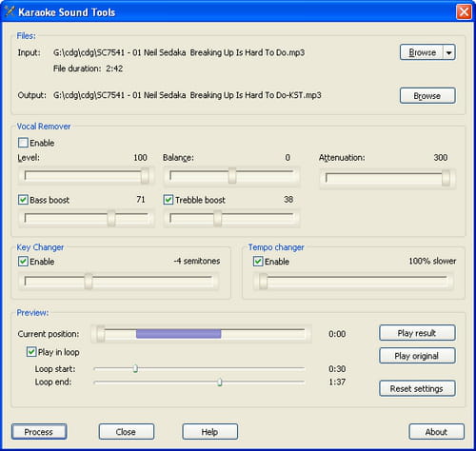Start processing with the Process button

(x=39, y=432)
